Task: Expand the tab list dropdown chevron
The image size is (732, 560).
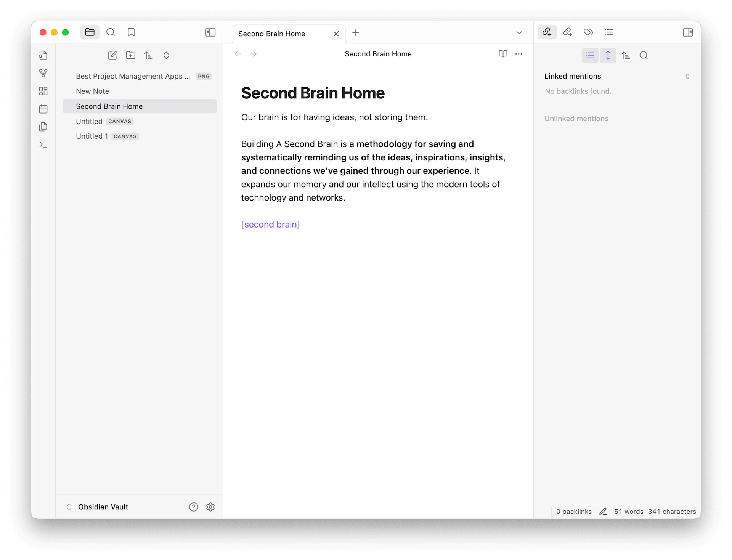Action: (x=519, y=33)
